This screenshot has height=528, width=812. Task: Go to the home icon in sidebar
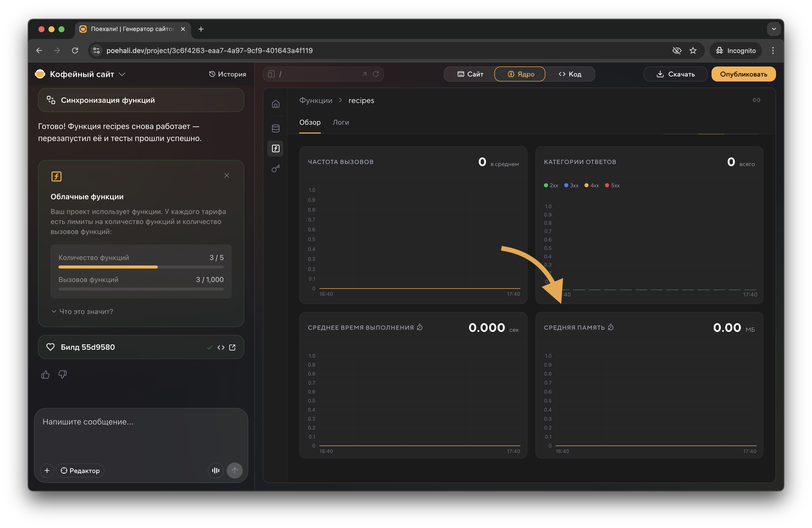[276, 104]
